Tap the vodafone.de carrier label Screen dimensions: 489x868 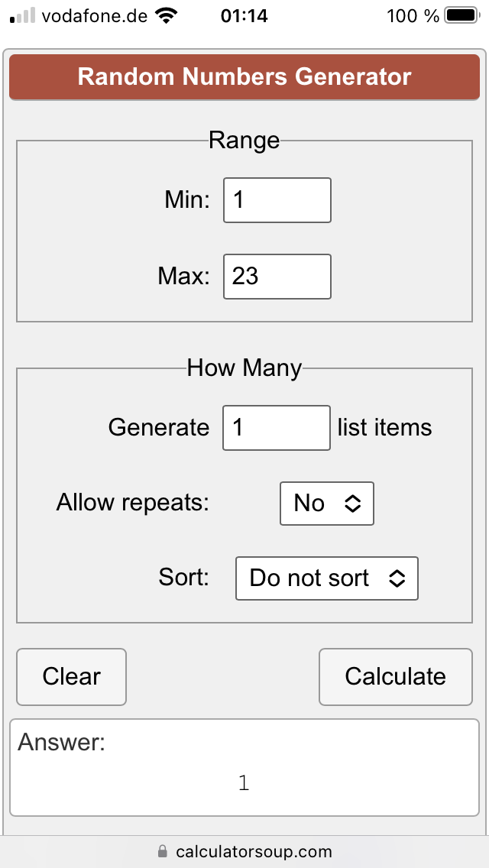95,16
